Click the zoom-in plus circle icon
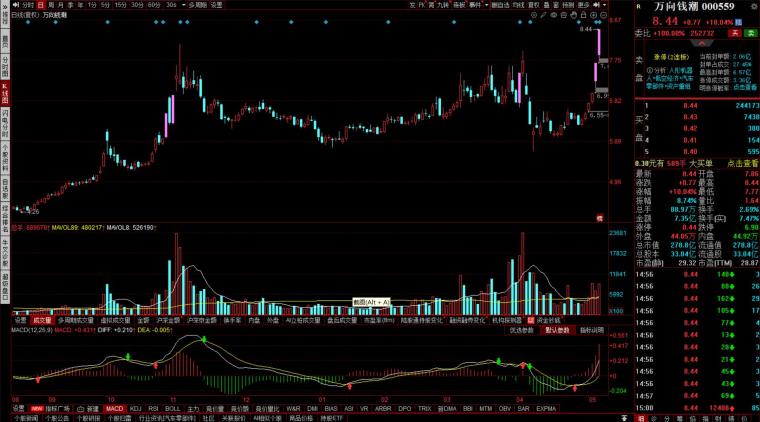The width and height of the screenshot is (760, 422). [x=594, y=15]
